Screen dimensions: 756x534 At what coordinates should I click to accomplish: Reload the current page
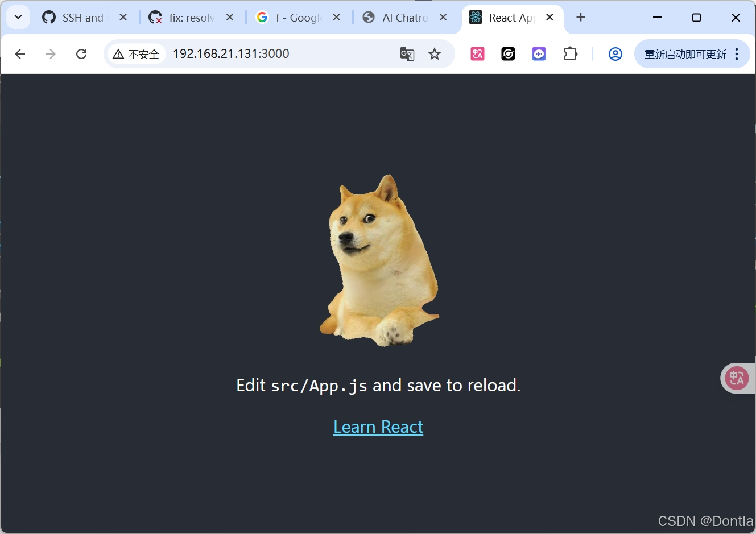tap(81, 54)
